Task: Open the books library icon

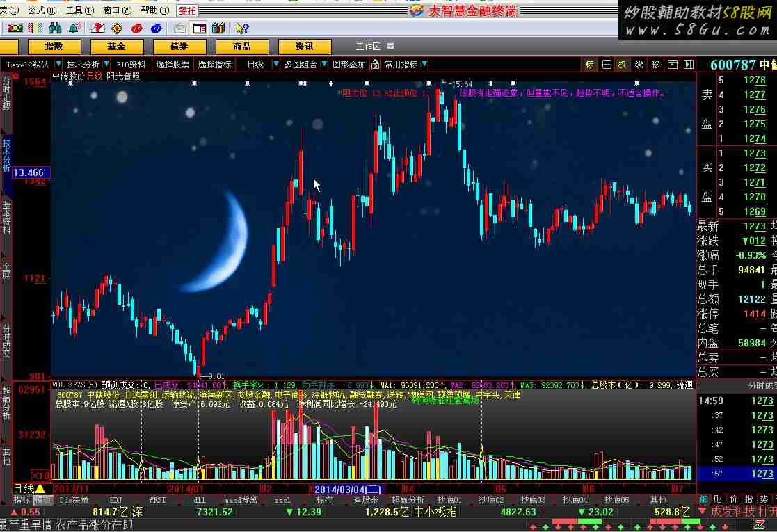Action: [x=218, y=29]
